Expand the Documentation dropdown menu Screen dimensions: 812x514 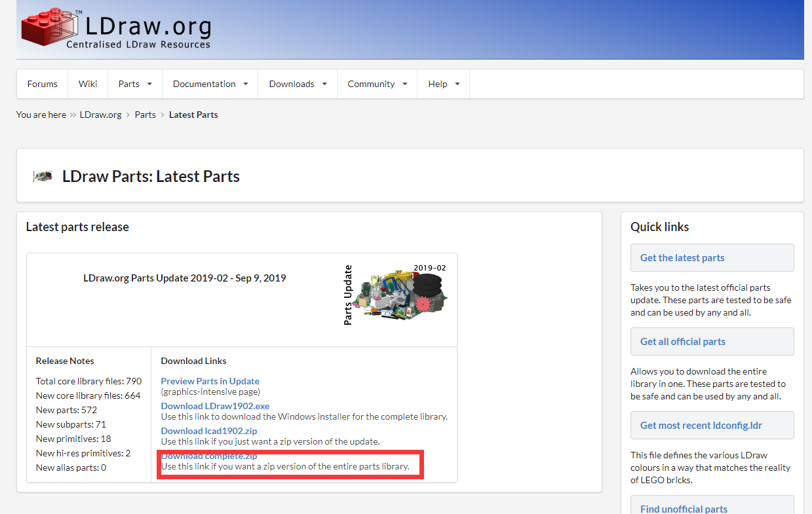click(x=210, y=84)
